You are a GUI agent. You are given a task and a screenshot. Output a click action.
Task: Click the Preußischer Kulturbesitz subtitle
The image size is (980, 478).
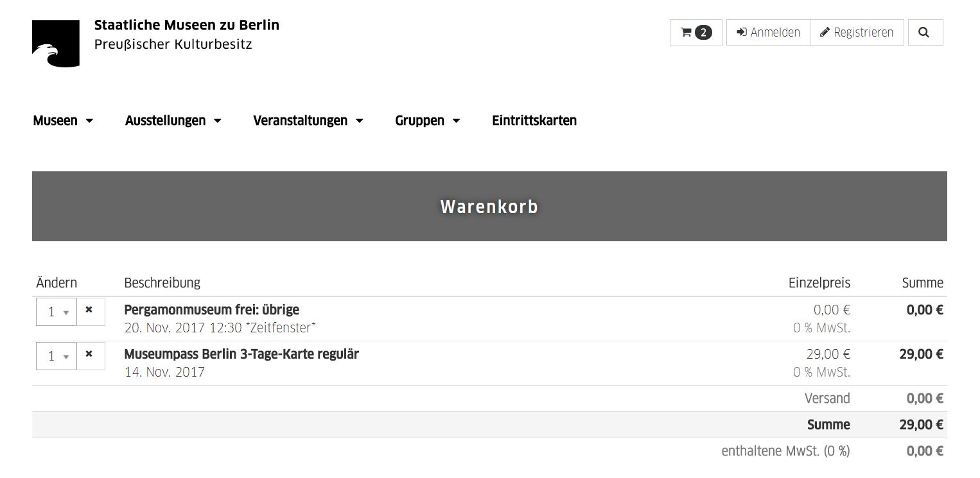point(173,45)
